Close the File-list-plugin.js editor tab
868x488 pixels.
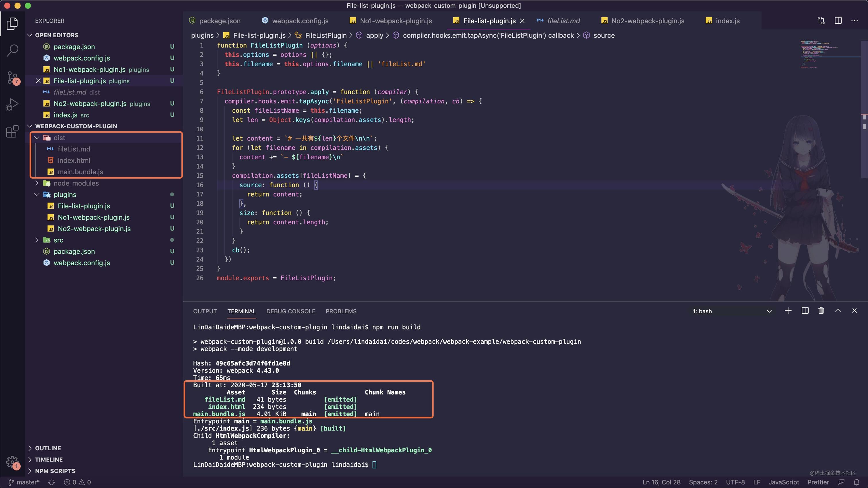[x=522, y=21]
